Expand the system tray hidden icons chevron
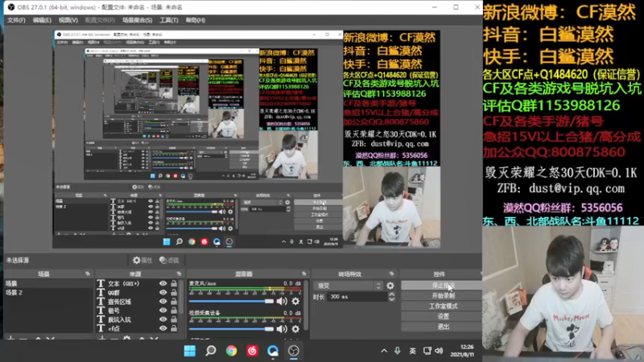This screenshot has width=644, height=362. [384, 351]
